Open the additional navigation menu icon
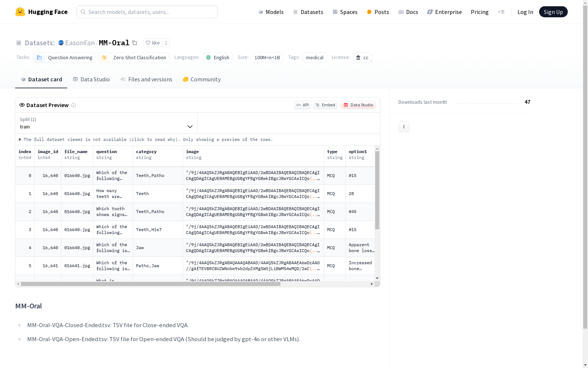This screenshot has width=588, height=368. pyautogui.click(x=501, y=12)
